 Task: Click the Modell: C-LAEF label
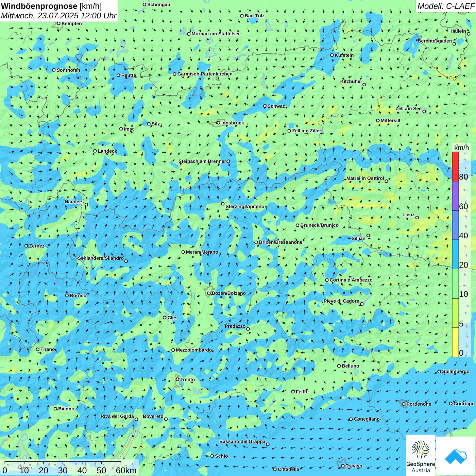click(446, 6)
